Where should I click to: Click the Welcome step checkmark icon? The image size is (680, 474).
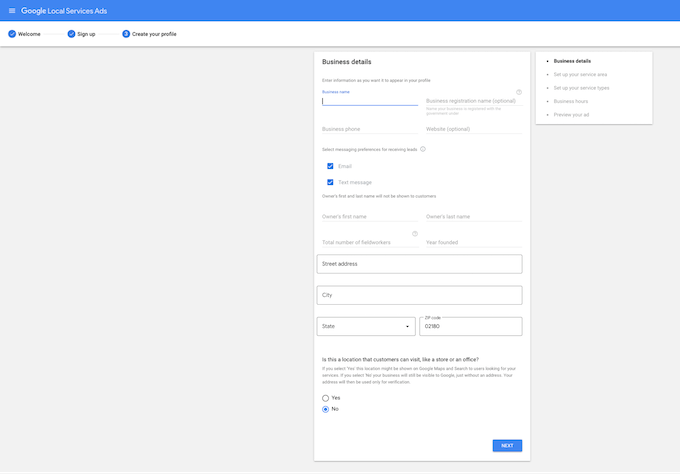click(12, 34)
